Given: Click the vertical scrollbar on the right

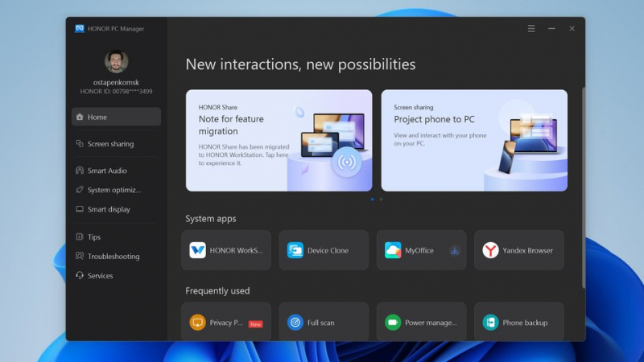Looking at the screenshot, I should (583, 187).
